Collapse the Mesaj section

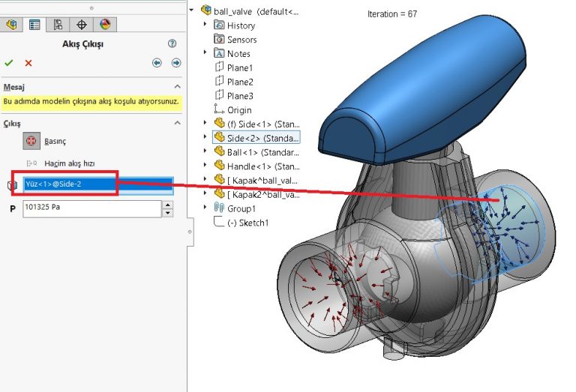pyautogui.click(x=177, y=86)
